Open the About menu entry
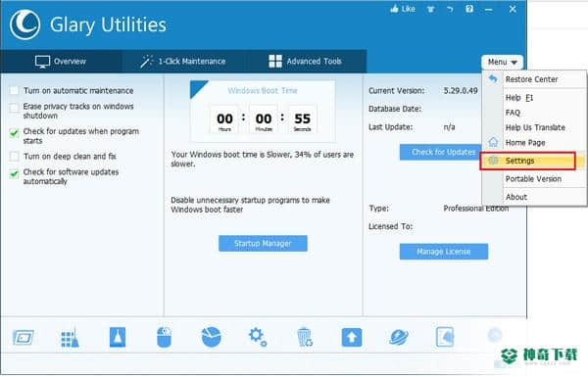 click(x=534, y=197)
